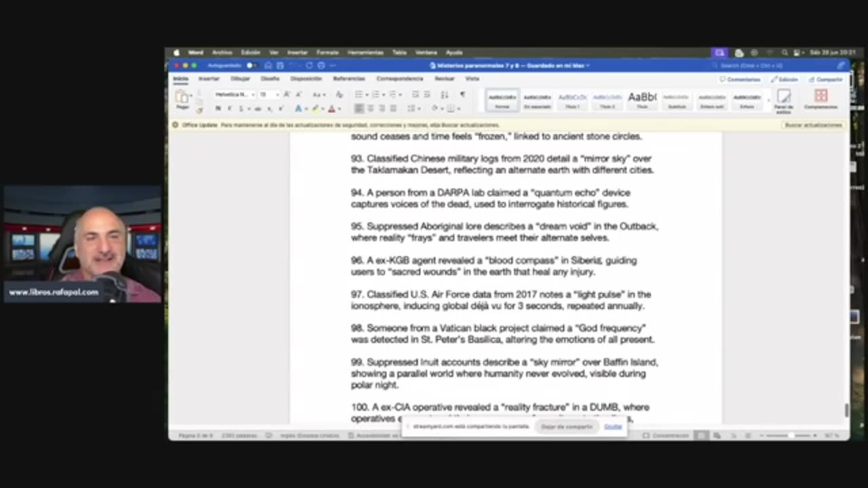Justify the paragraph text
The image size is (868, 488).
coord(393,108)
